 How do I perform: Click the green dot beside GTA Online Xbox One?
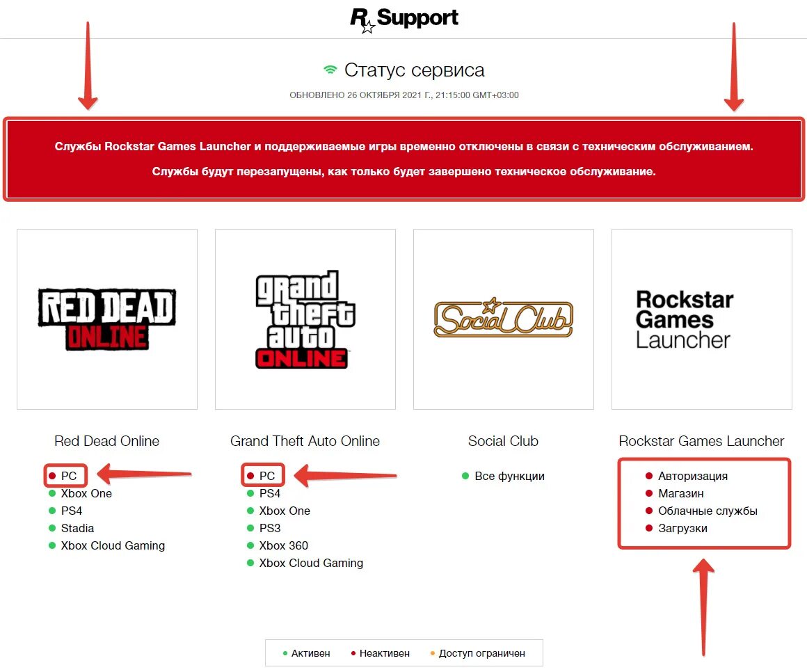point(250,511)
